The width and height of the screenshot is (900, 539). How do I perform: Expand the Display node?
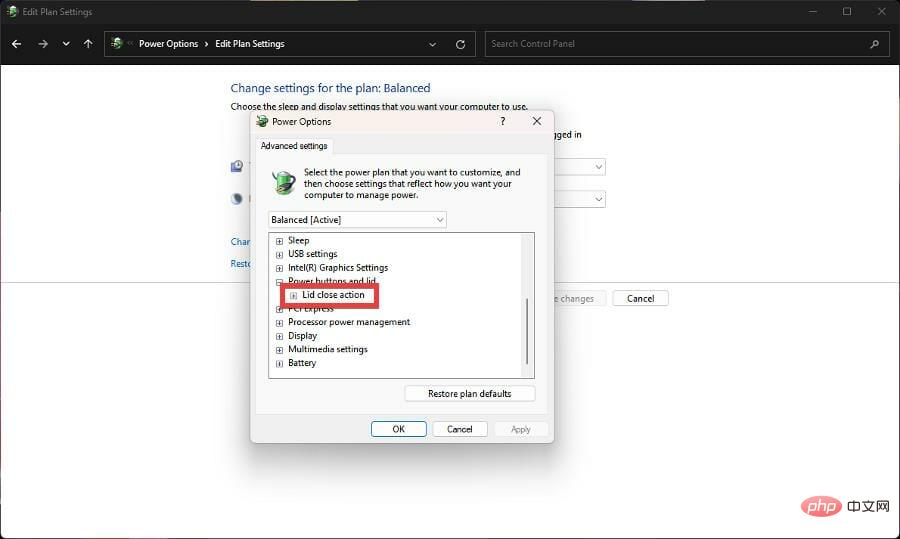click(x=279, y=336)
